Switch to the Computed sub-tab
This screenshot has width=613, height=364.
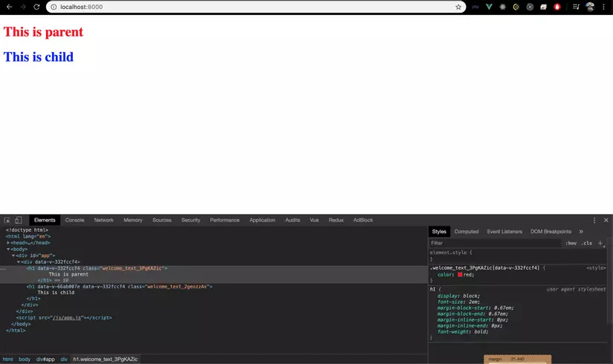[x=467, y=232]
